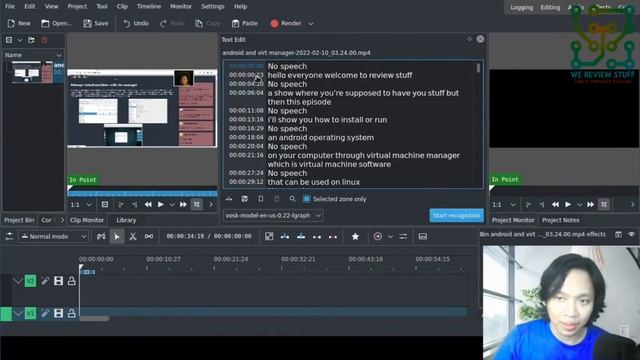Rewind in the Project Monitor
The image size is (640, 360).
[555, 204]
